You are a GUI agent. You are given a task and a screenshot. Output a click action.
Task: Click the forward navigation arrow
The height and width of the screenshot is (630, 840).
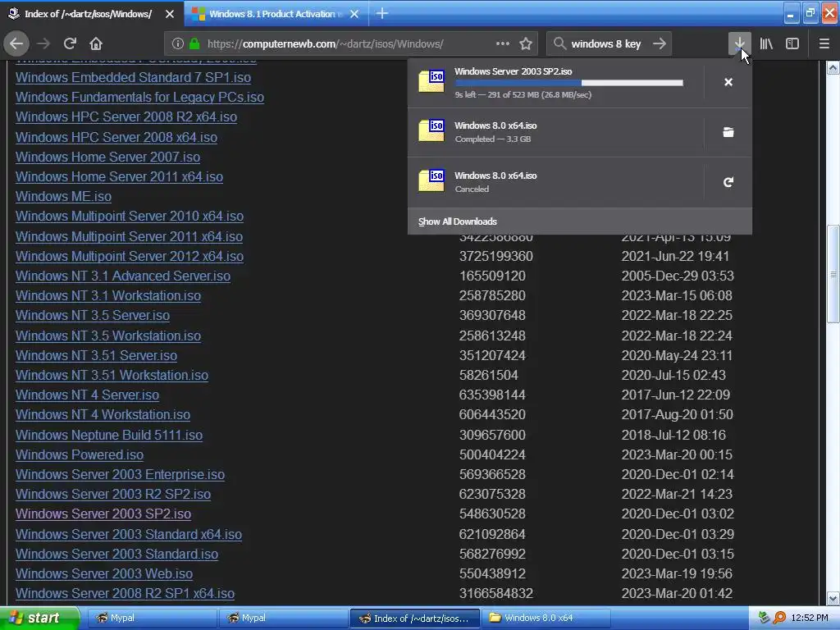pos(43,43)
